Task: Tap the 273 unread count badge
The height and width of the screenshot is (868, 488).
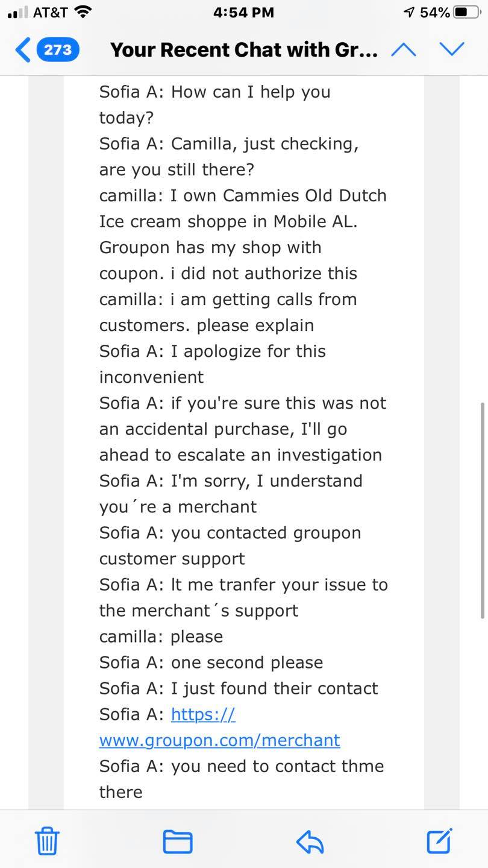Action: [58, 49]
